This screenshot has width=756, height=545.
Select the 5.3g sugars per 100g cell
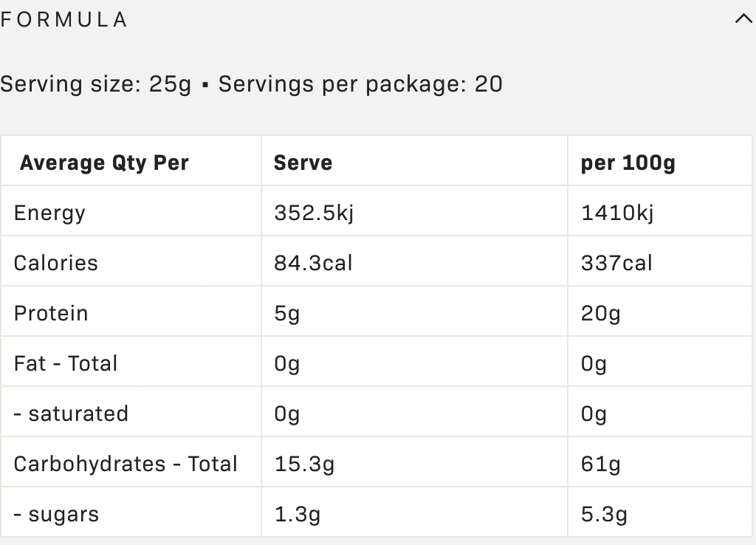point(604,514)
